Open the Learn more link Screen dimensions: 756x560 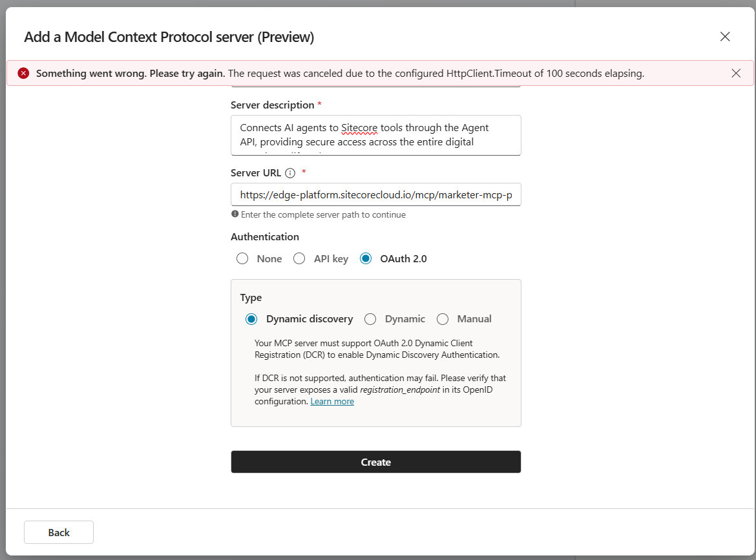click(332, 402)
